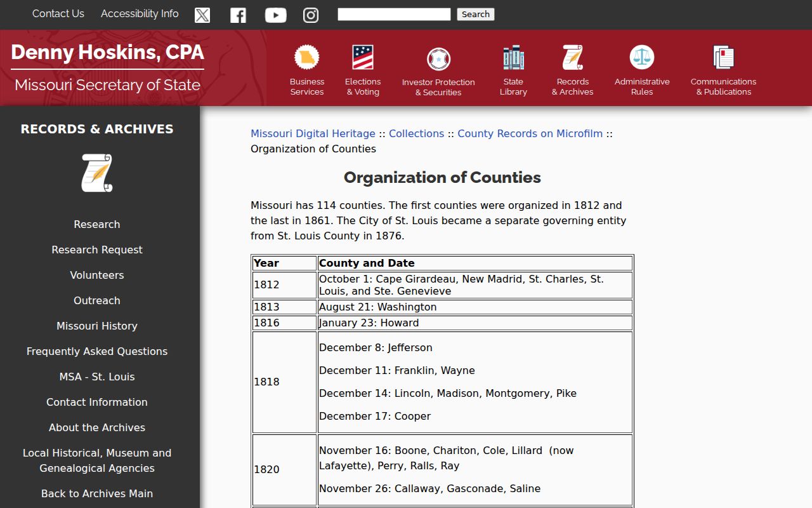Click the Search button

[476, 14]
